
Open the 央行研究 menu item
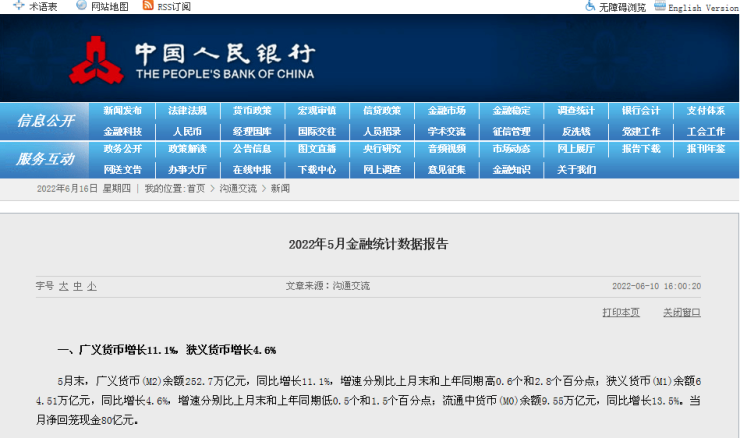click(382, 149)
